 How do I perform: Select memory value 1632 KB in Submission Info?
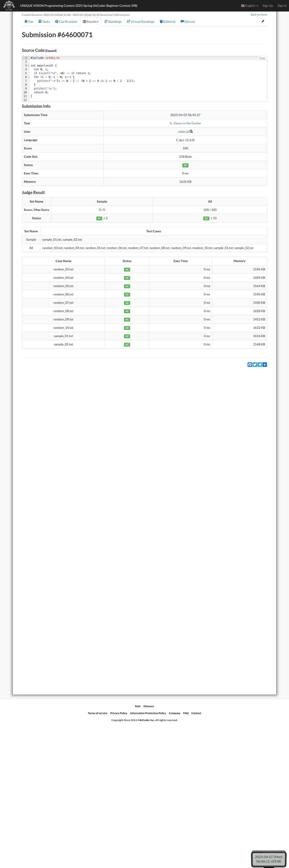pos(185,182)
